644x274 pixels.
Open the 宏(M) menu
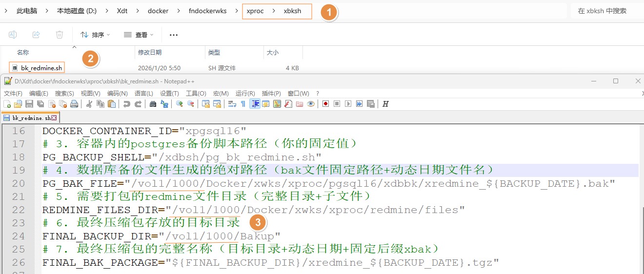point(221,93)
